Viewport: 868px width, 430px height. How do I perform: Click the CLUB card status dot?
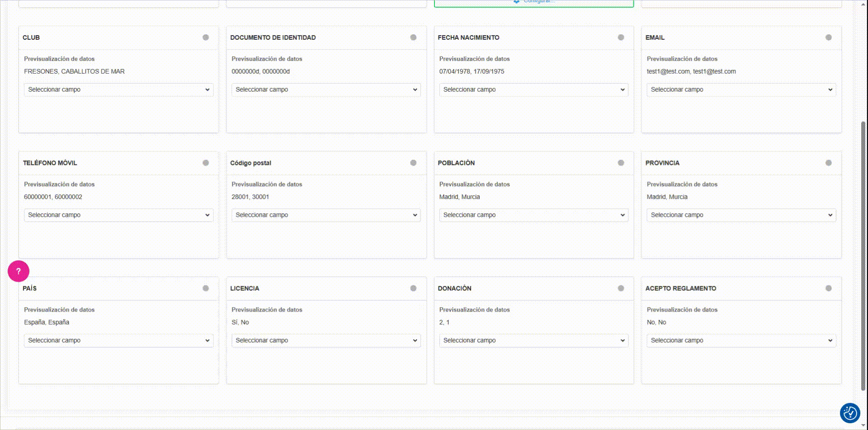[206, 37]
